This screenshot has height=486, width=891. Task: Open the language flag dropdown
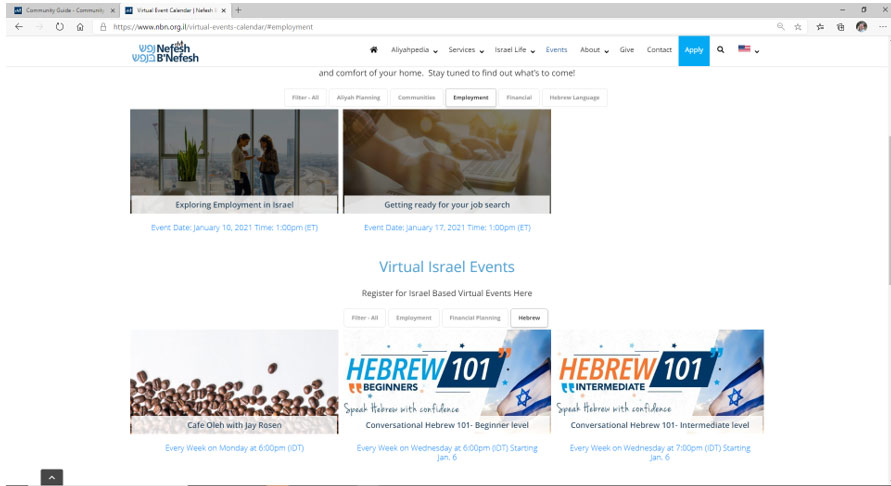(748, 50)
